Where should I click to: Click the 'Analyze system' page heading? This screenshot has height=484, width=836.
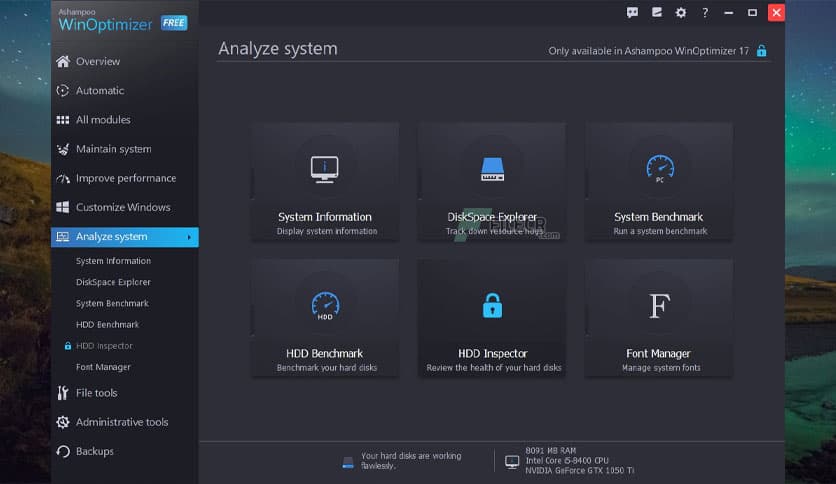point(278,49)
